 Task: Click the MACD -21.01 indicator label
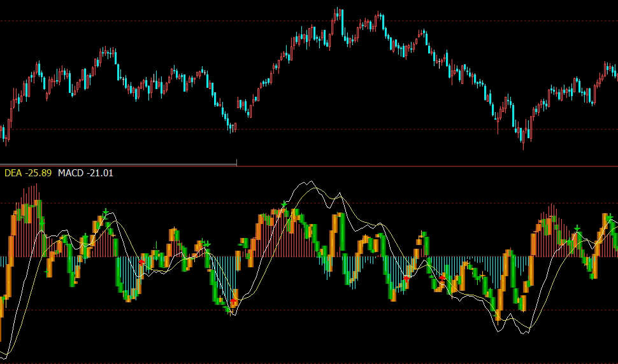[85, 173]
